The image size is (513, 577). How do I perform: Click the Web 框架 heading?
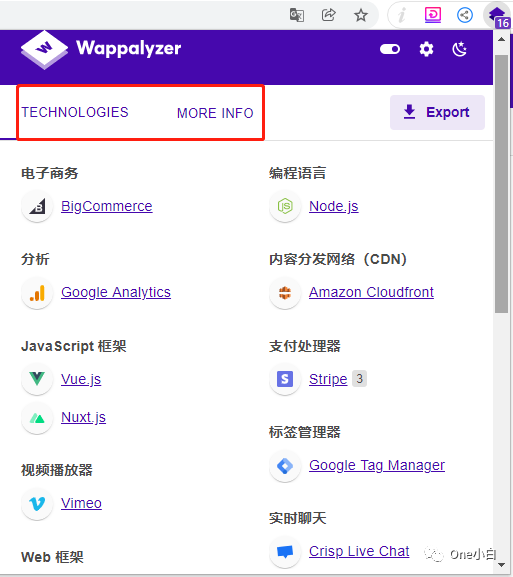pyautogui.click(x=52, y=557)
